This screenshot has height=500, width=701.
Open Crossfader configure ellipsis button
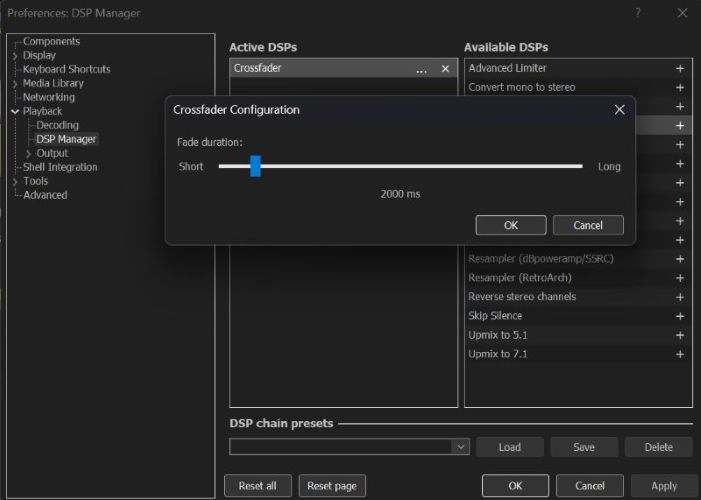(421, 69)
